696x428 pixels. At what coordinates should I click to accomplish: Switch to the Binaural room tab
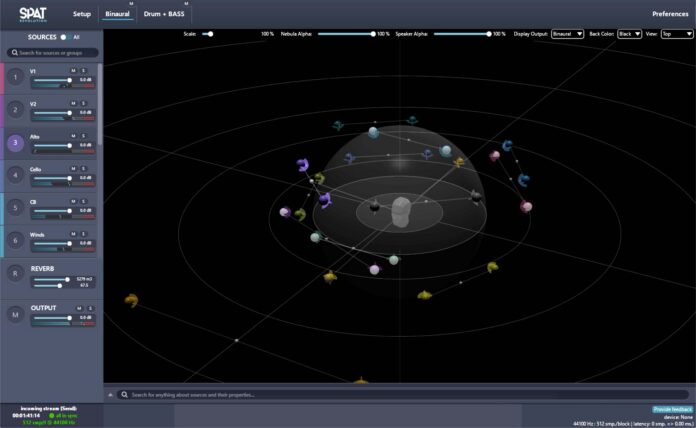click(117, 14)
